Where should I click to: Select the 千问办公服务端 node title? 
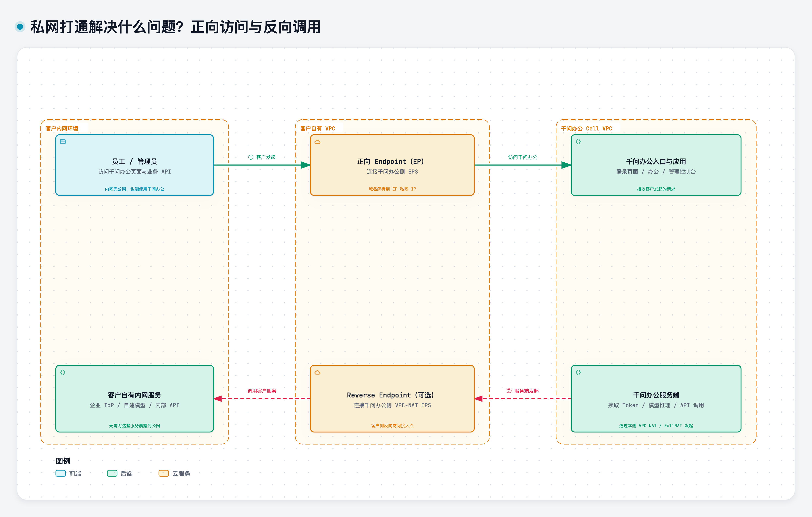pos(656,395)
